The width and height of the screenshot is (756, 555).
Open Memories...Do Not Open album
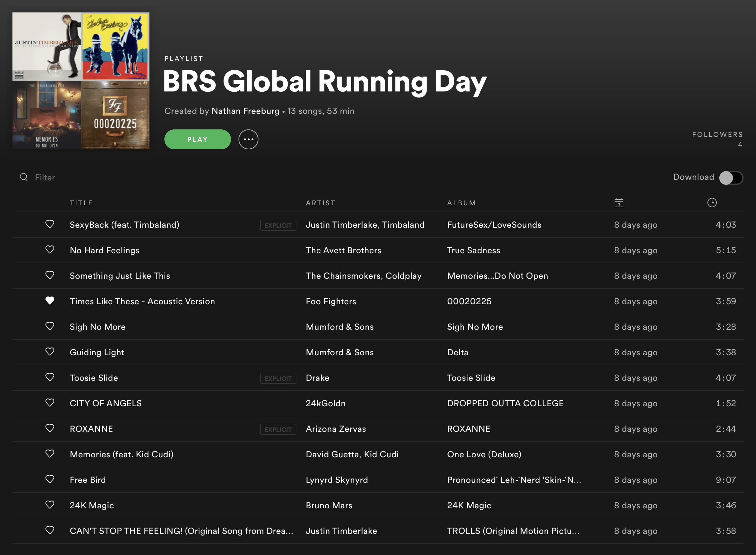[498, 276]
